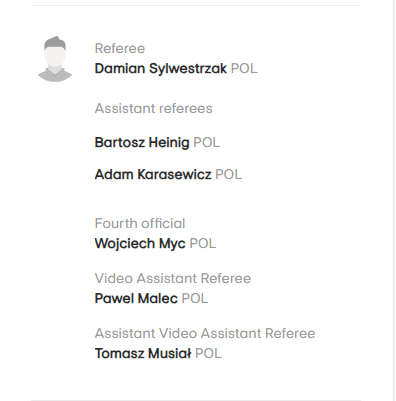The image size is (396, 401).
Task: Click POL code beside Bartosz Heinig
Action: pos(207,143)
